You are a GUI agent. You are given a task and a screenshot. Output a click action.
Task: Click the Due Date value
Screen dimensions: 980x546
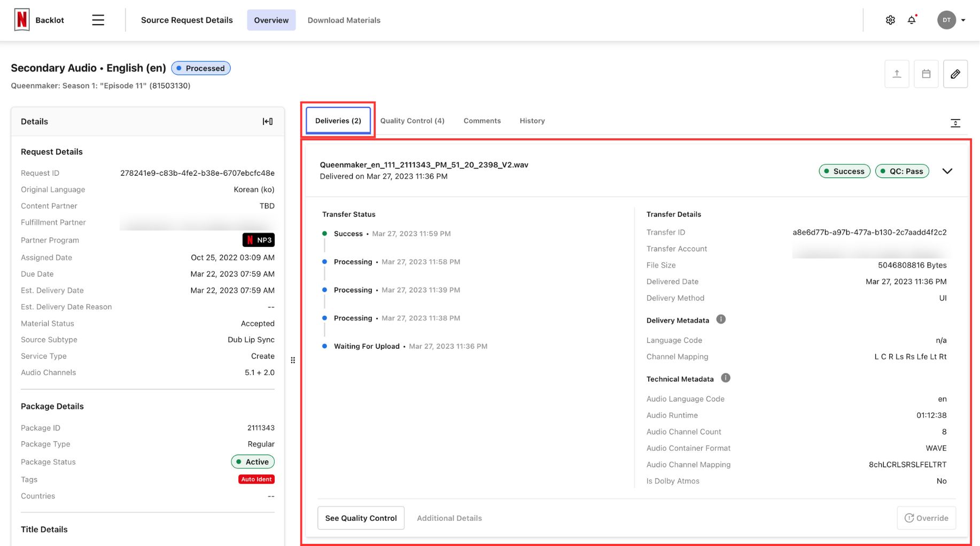pyautogui.click(x=232, y=274)
